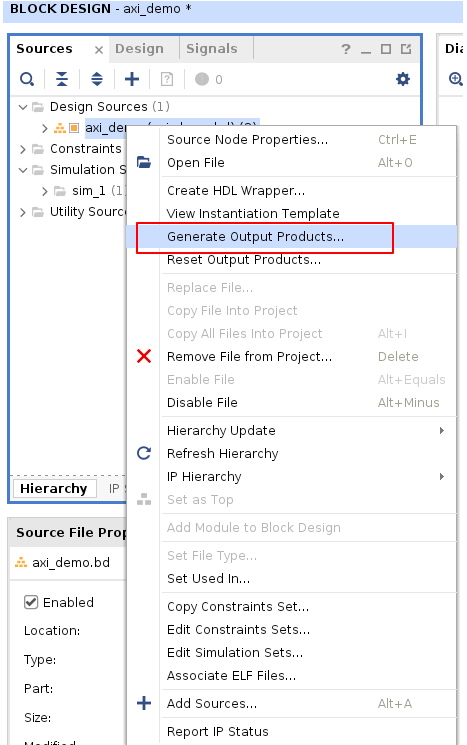The height and width of the screenshot is (745, 467).
Task: Select the Sources tab
Action: (44, 48)
